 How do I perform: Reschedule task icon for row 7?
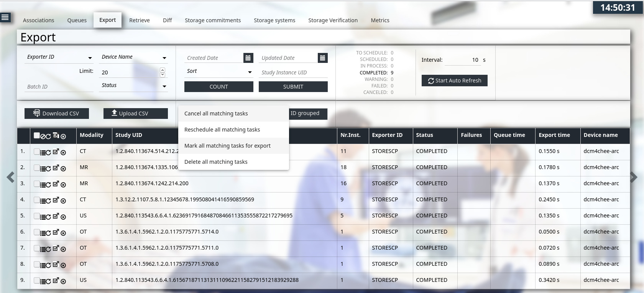48,249
